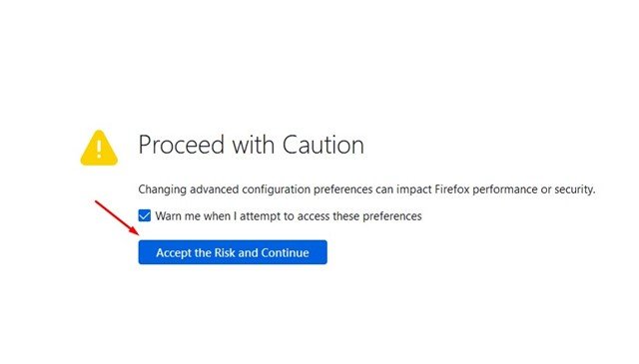639x364 pixels.
Task: Click the word 'Accept' on the blue button
Action: click(174, 253)
